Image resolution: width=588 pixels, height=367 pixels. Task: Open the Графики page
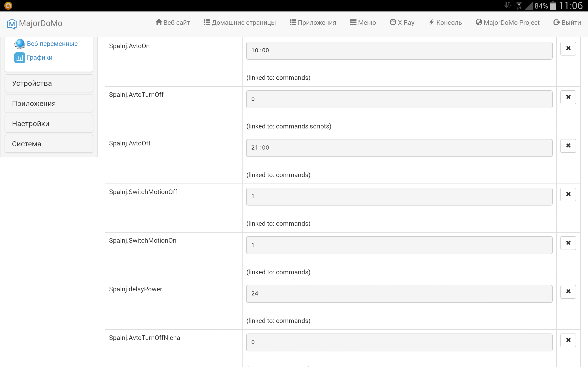(40, 58)
